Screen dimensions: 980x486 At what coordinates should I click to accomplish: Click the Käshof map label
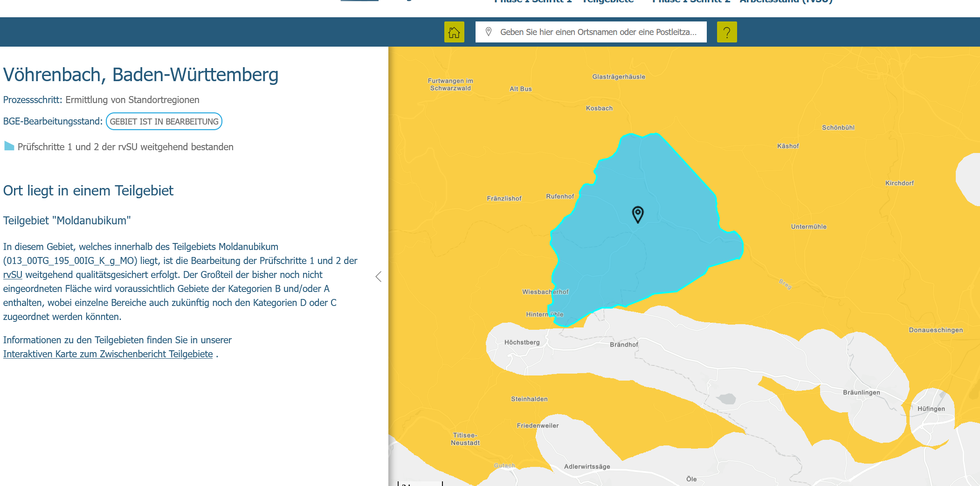[x=788, y=146]
